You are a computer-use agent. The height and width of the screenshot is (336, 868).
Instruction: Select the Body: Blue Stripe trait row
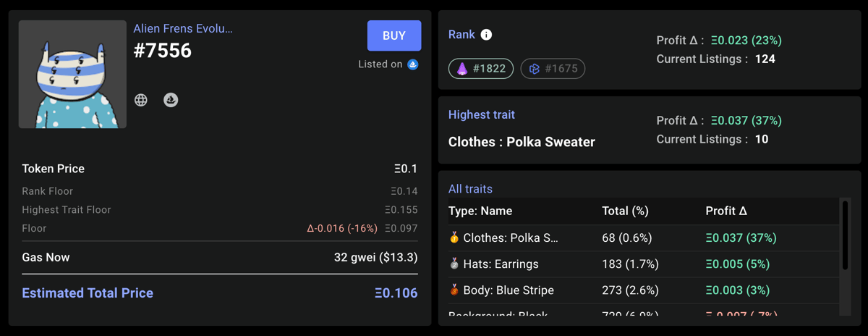[x=644, y=290]
